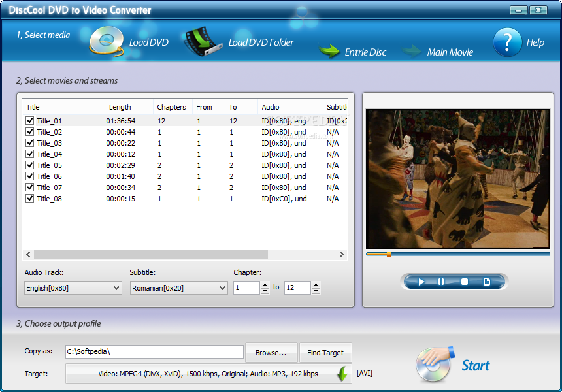Click the snapshot page icon in player controls
This screenshot has width=562, height=392.
487,282
